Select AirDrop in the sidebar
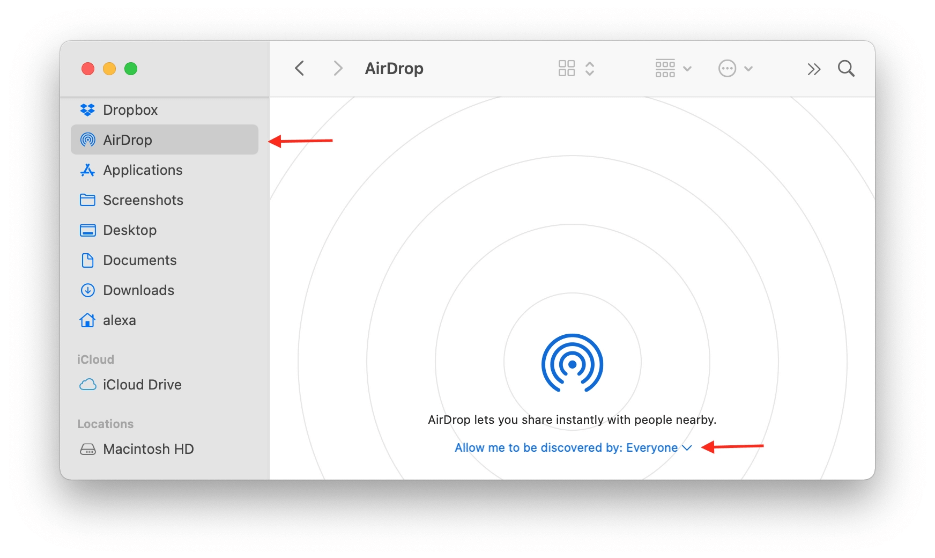Image resolution: width=935 pixels, height=558 pixels. (127, 140)
